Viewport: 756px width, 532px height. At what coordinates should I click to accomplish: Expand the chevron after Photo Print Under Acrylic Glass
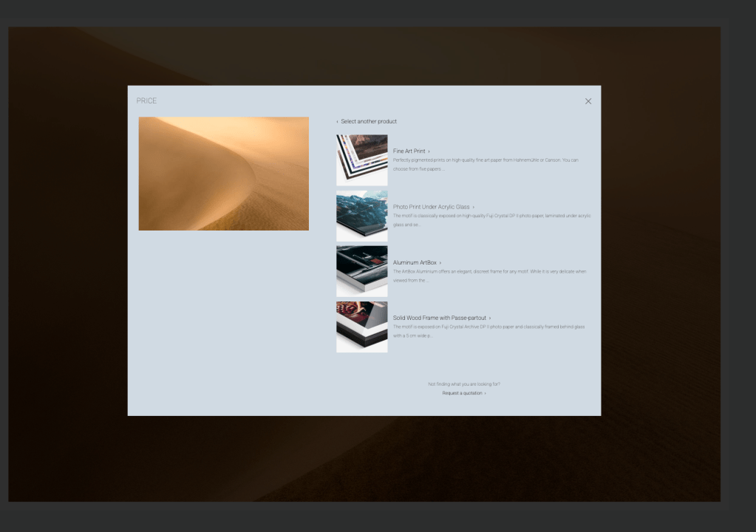tap(474, 207)
